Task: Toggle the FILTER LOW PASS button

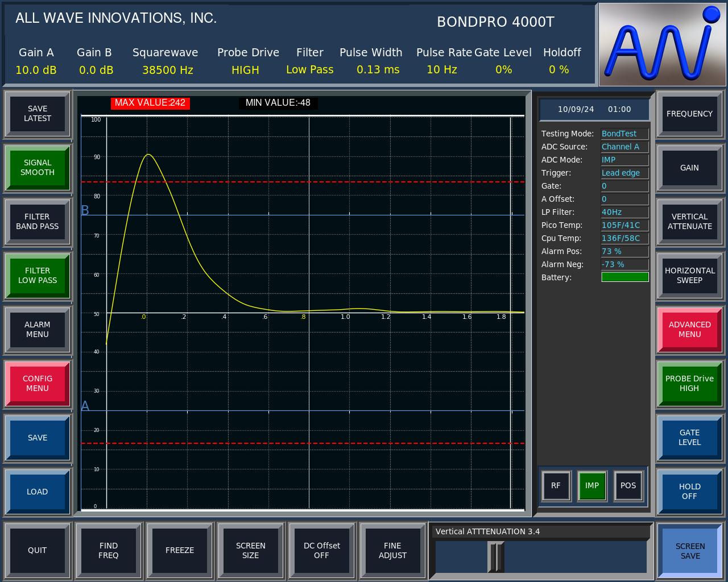Action: tap(38, 276)
